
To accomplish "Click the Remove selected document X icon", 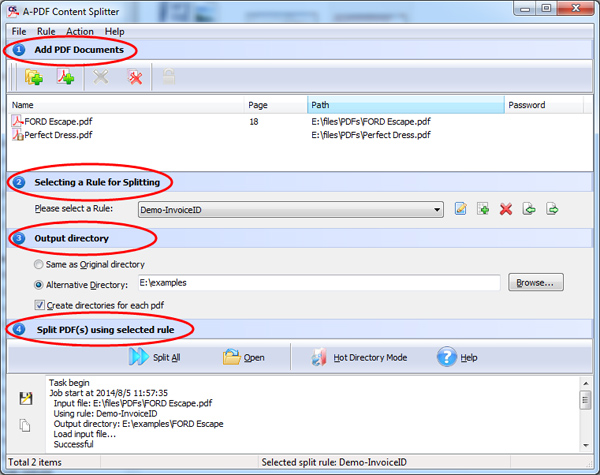I will pos(101,77).
